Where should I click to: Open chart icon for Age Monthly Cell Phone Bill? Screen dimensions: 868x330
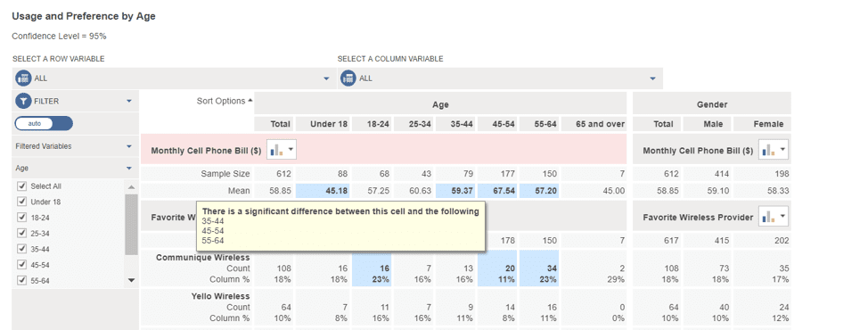[282, 150]
